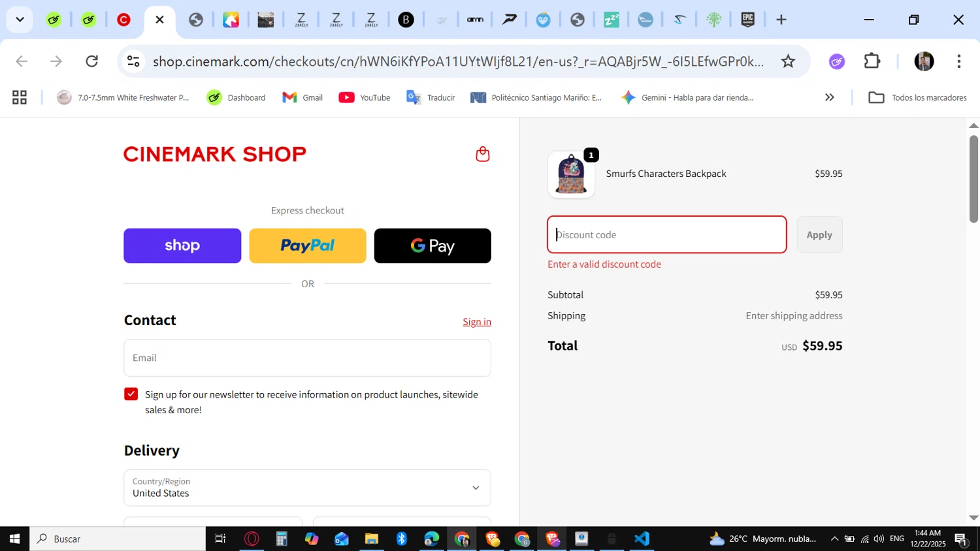
Task: Open Task View from the taskbar
Action: [220, 539]
